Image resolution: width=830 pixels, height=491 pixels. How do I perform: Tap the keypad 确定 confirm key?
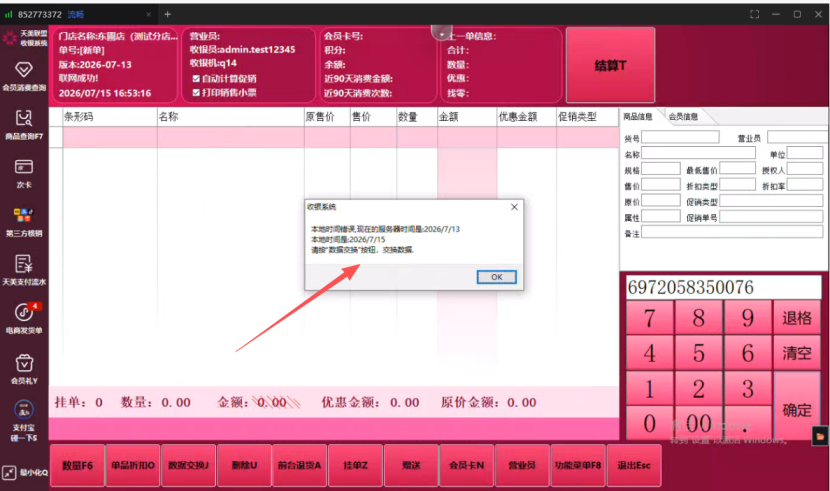[797, 406]
